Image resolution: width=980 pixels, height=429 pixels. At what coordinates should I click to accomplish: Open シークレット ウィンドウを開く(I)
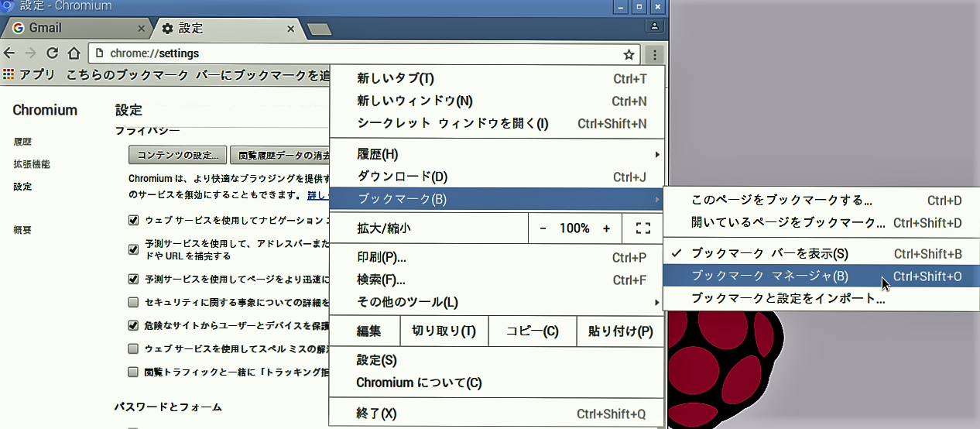click(x=497, y=123)
